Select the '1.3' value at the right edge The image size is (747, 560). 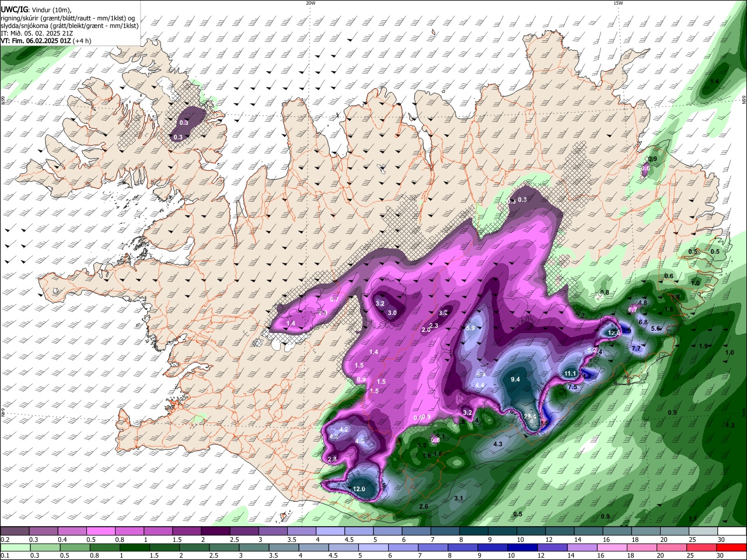[730, 425]
